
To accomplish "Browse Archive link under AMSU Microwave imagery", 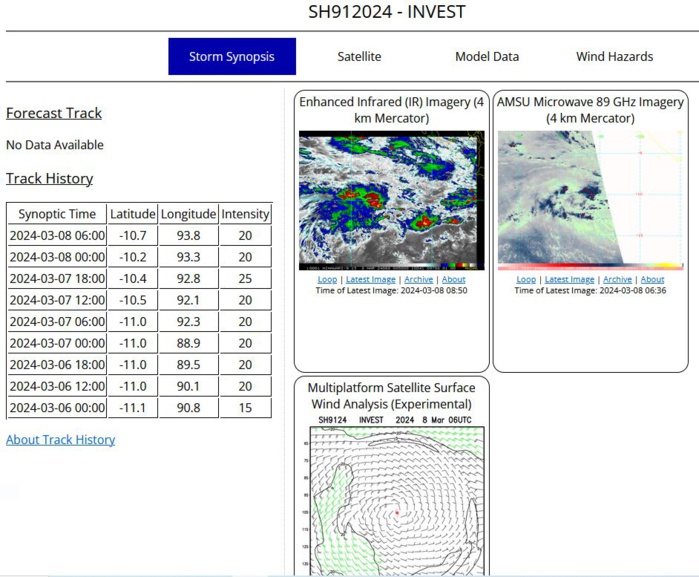I will [617, 280].
